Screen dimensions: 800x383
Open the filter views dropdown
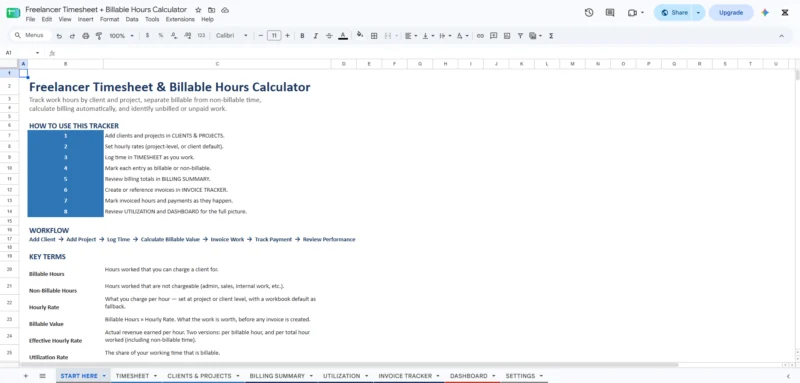pos(535,36)
